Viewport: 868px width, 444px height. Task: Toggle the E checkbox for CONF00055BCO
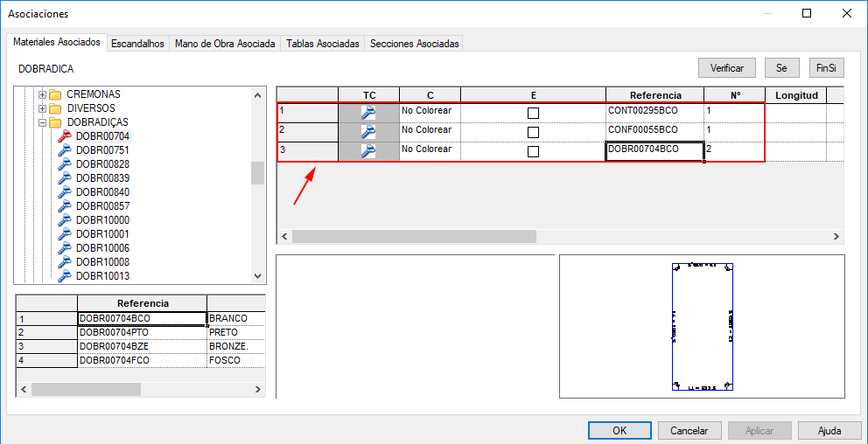pos(533,132)
